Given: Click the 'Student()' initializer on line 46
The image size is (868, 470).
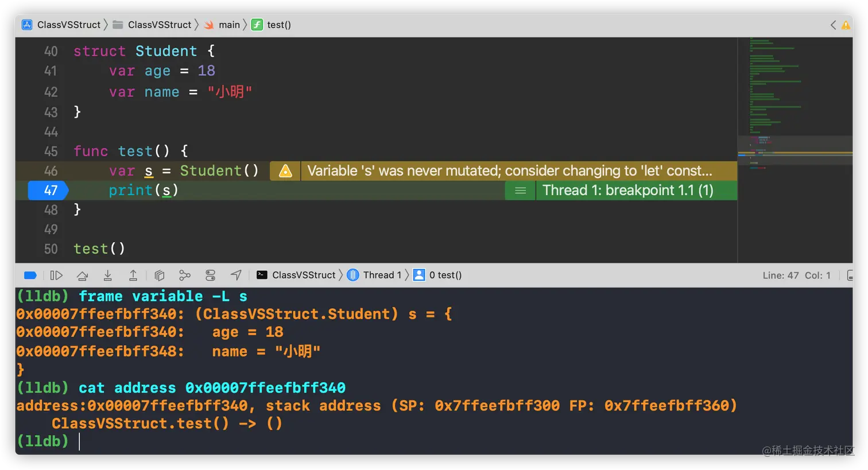Looking at the screenshot, I should (x=219, y=171).
